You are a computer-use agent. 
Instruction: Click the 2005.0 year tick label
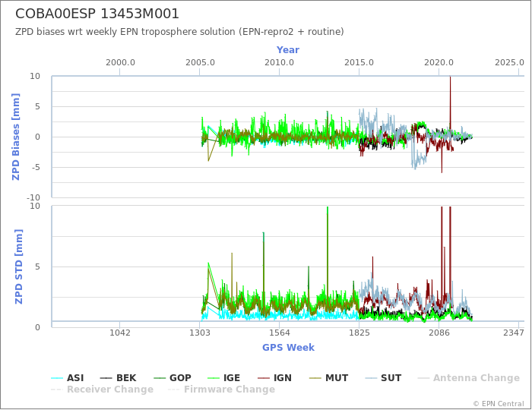(x=200, y=63)
